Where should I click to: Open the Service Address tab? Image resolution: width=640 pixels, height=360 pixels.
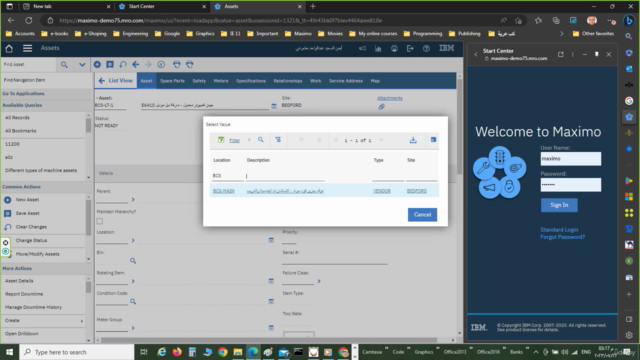coord(346,81)
